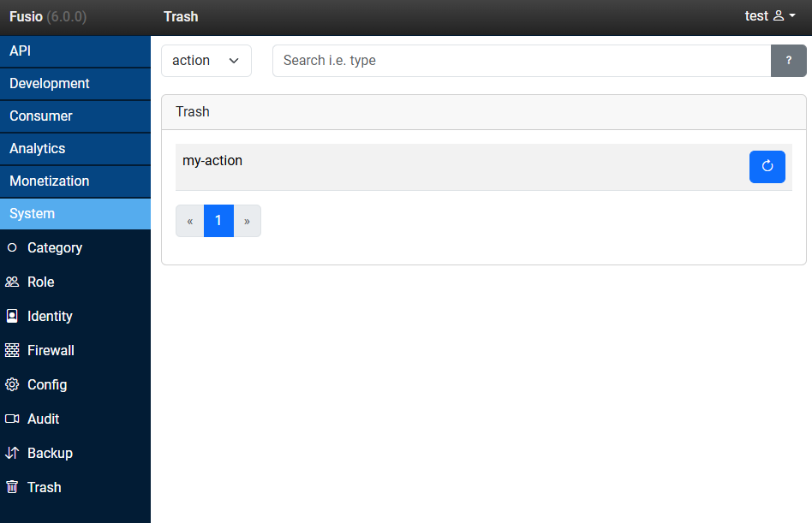Restore my-action with the blue restore button

767,167
